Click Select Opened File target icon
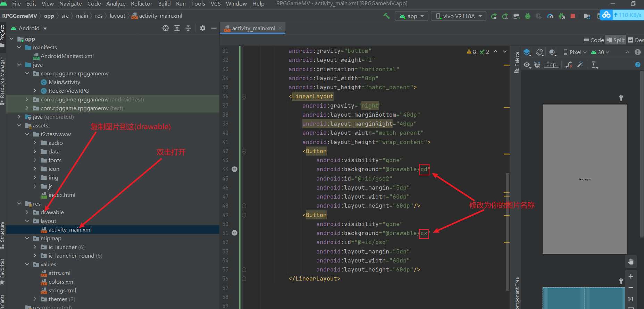The height and width of the screenshot is (309, 644). (166, 28)
